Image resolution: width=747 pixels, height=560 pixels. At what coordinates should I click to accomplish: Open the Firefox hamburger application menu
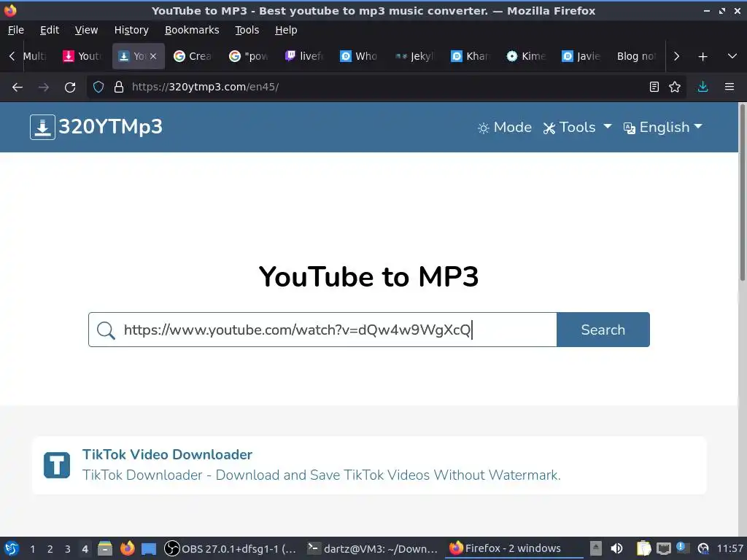pos(729,87)
